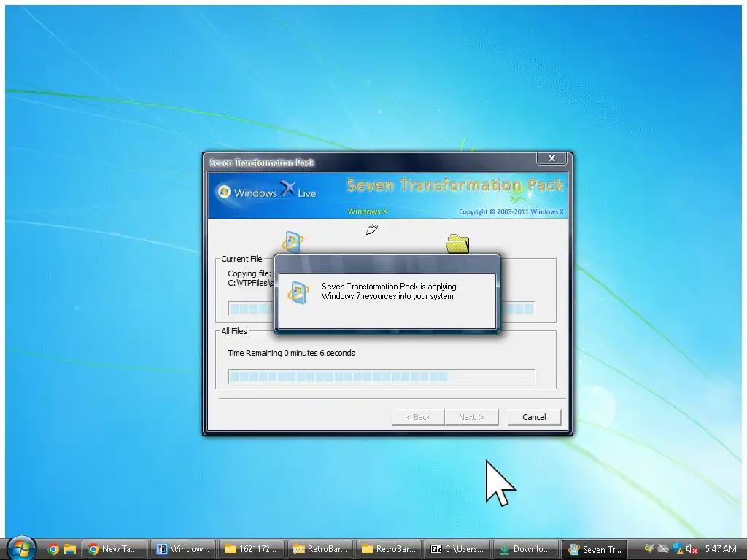Screen dimensions: 747x560
Task: Click the disabled Next button
Action: click(471, 417)
